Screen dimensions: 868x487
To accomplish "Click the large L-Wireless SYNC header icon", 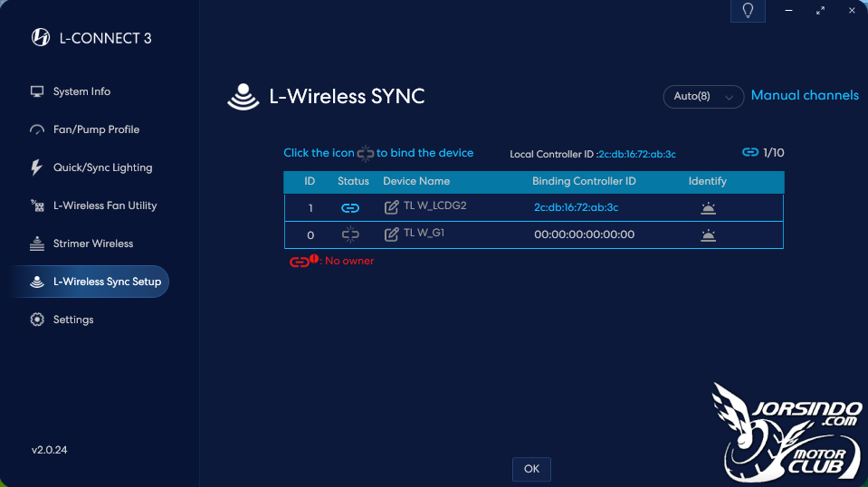I will (x=243, y=97).
